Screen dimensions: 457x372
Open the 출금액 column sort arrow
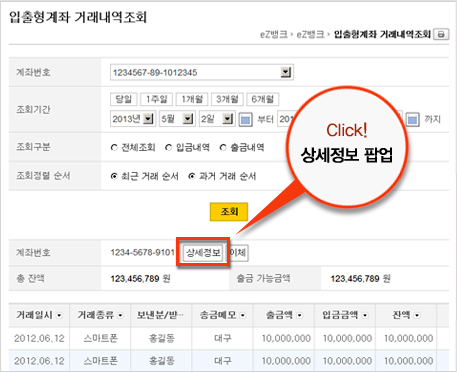pos(300,315)
